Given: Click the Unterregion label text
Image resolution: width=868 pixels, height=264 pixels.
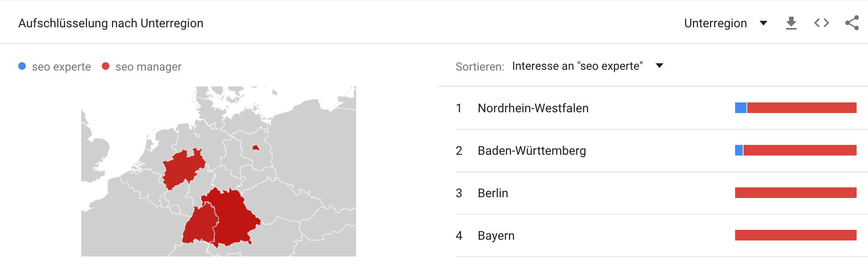Looking at the screenshot, I should coord(715,23).
